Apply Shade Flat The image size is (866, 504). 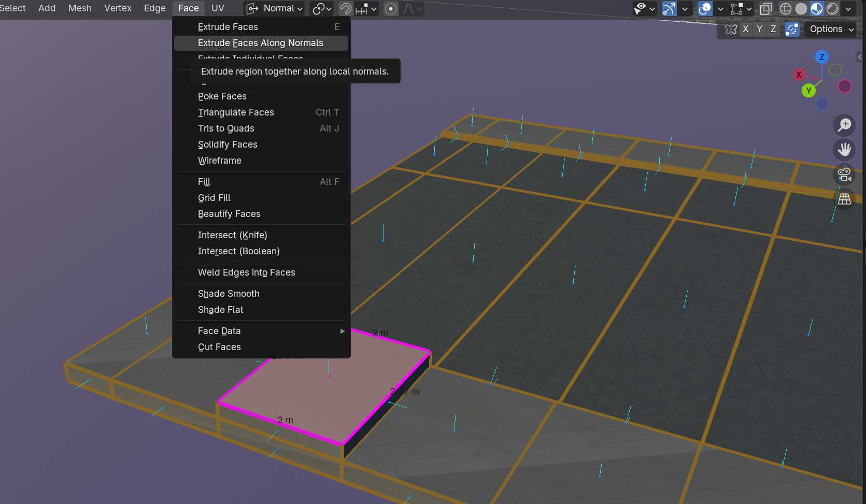261,310
